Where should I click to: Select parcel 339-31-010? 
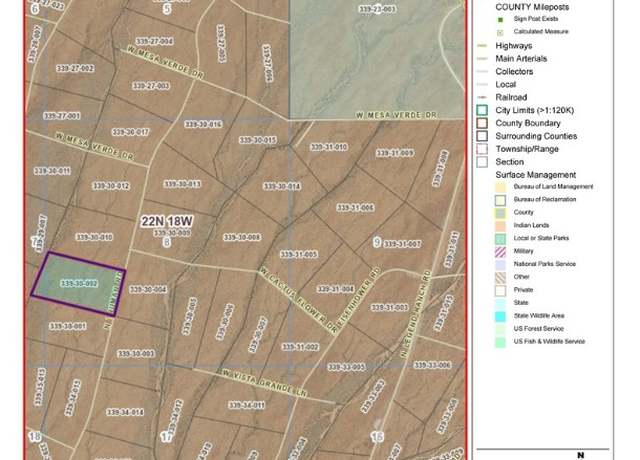[x=329, y=147]
